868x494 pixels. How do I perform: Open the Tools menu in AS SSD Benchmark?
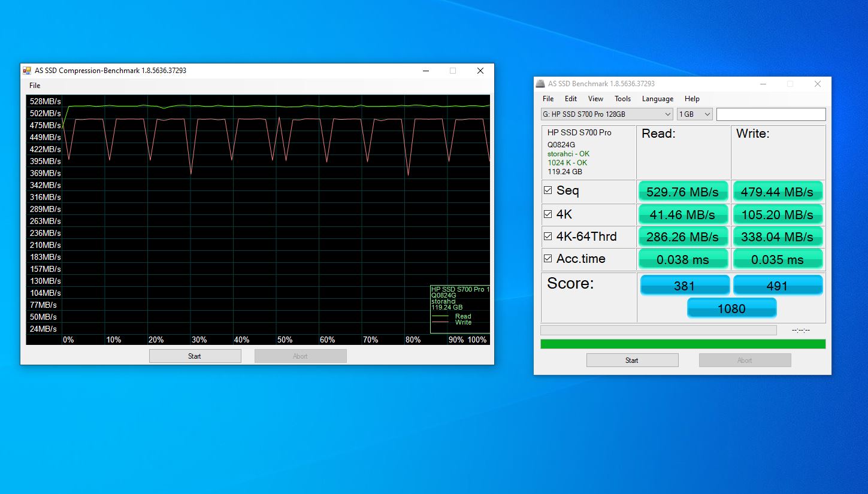[622, 99]
